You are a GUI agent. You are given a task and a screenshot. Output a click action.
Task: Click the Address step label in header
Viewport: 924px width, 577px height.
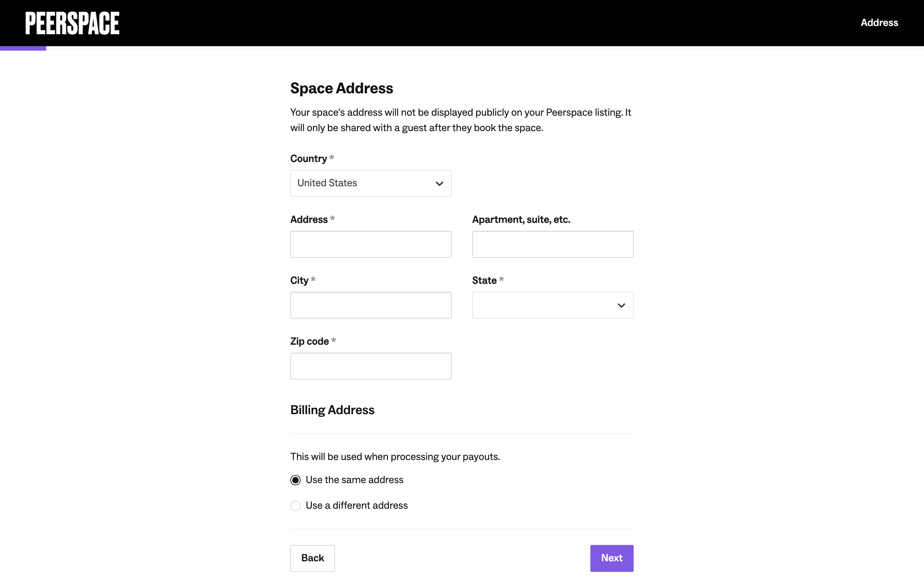(879, 23)
